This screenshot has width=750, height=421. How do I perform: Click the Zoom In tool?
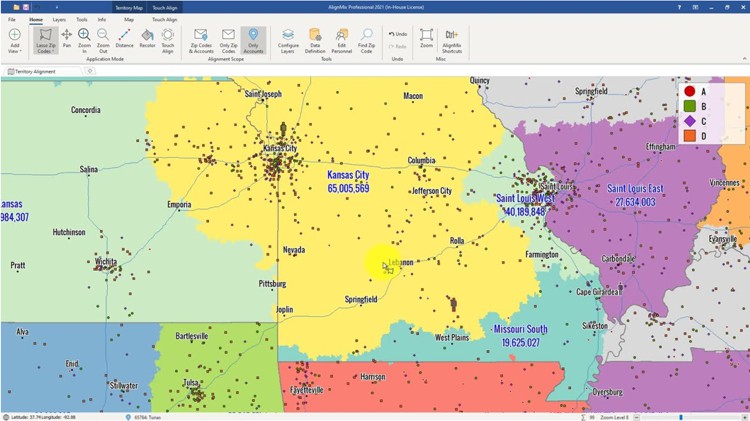tap(84, 39)
